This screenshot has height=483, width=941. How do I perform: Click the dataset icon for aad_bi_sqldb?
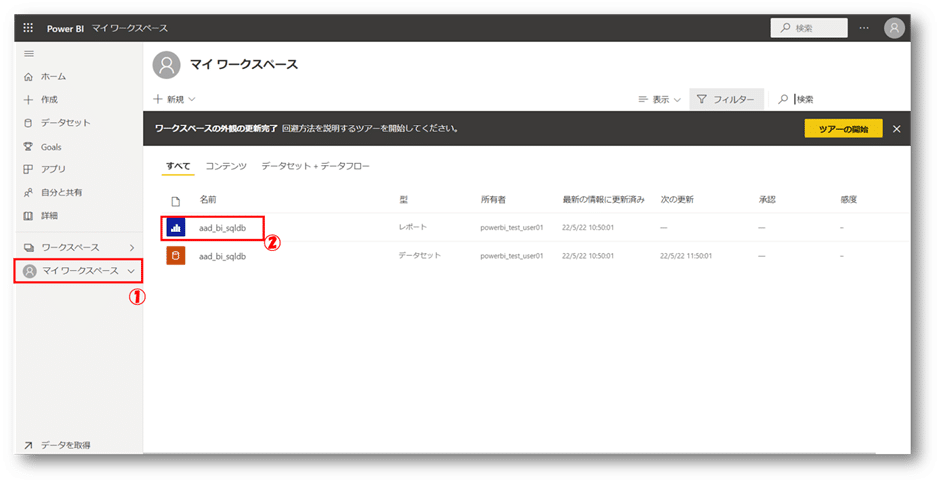coord(176,256)
